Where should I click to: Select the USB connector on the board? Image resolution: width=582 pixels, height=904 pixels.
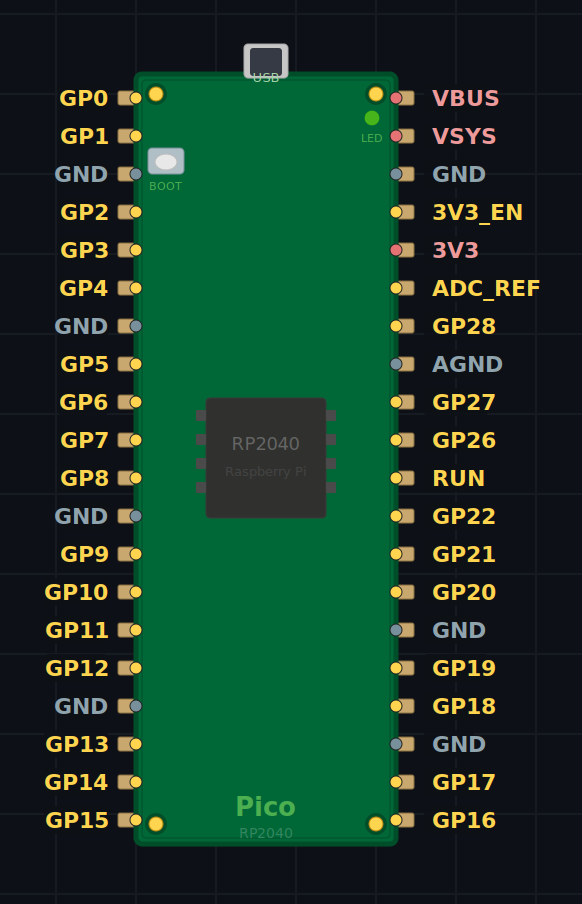[x=266, y=61]
